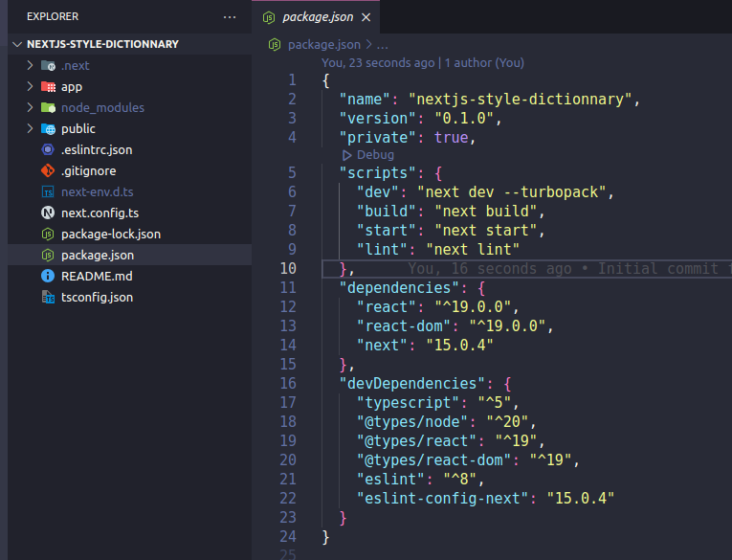732x560 pixels.
Task: Click line number 5 in the gutter
Action: tap(292, 173)
